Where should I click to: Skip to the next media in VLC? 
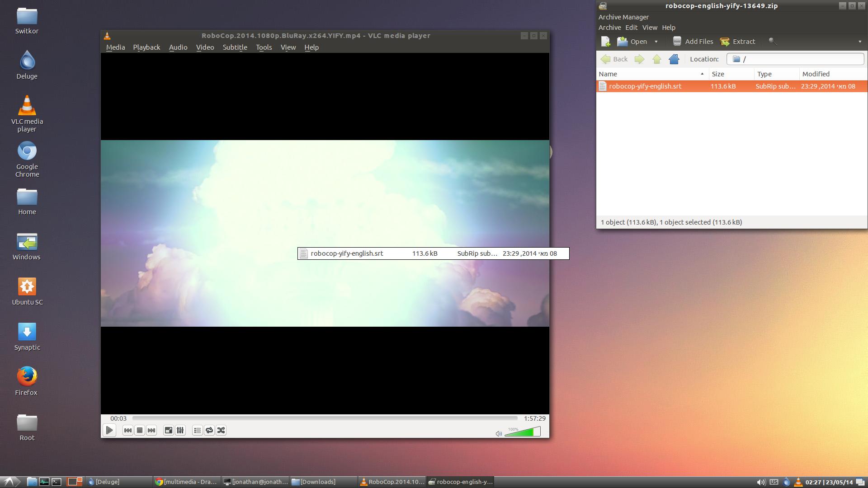pyautogui.click(x=151, y=430)
